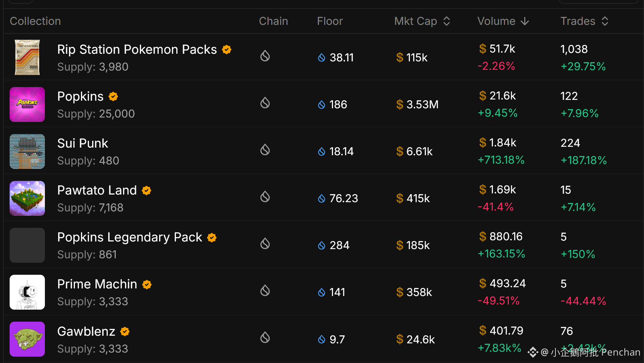Sort table by Trades column
Image resolution: width=644 pixels, height=363 pixels.
click(x=585, y=21)
